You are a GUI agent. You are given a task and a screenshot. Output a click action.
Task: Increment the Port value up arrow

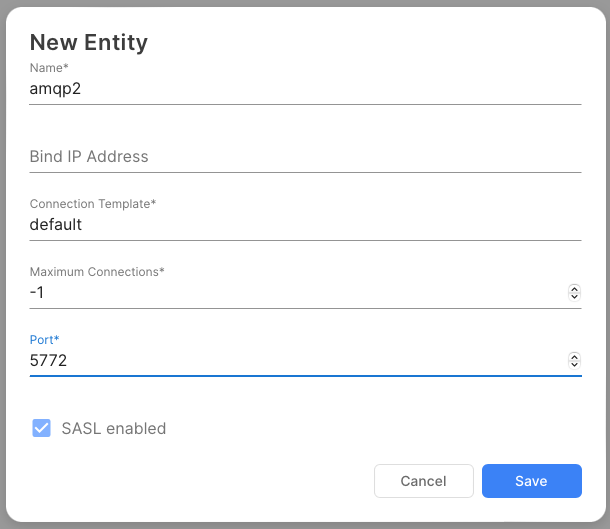(x=574, y=356)
